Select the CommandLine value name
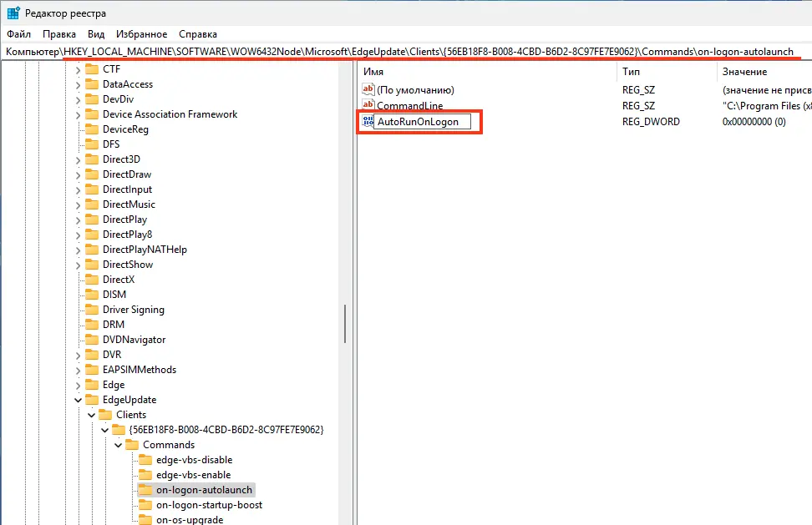The height and width of the screenshot is (525, 812). (409, 105)
